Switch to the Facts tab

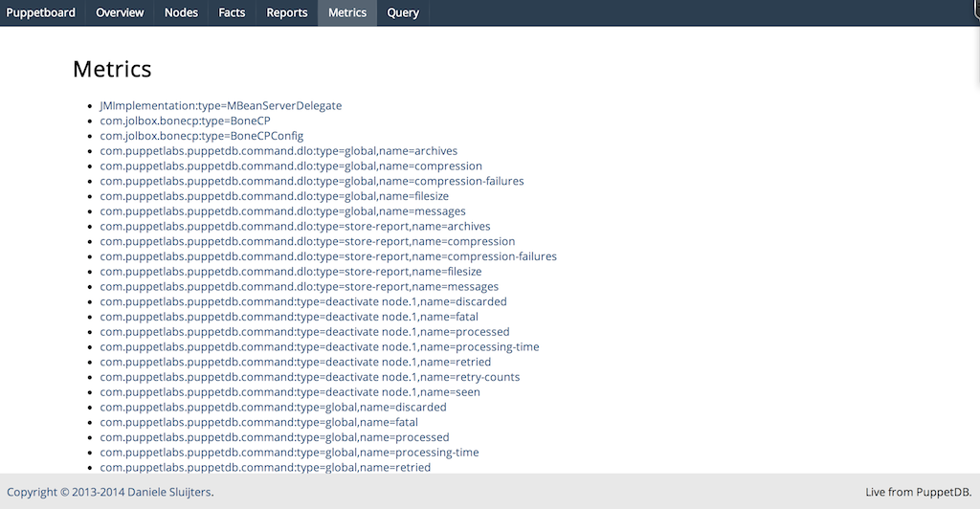(x=232, y=12)
